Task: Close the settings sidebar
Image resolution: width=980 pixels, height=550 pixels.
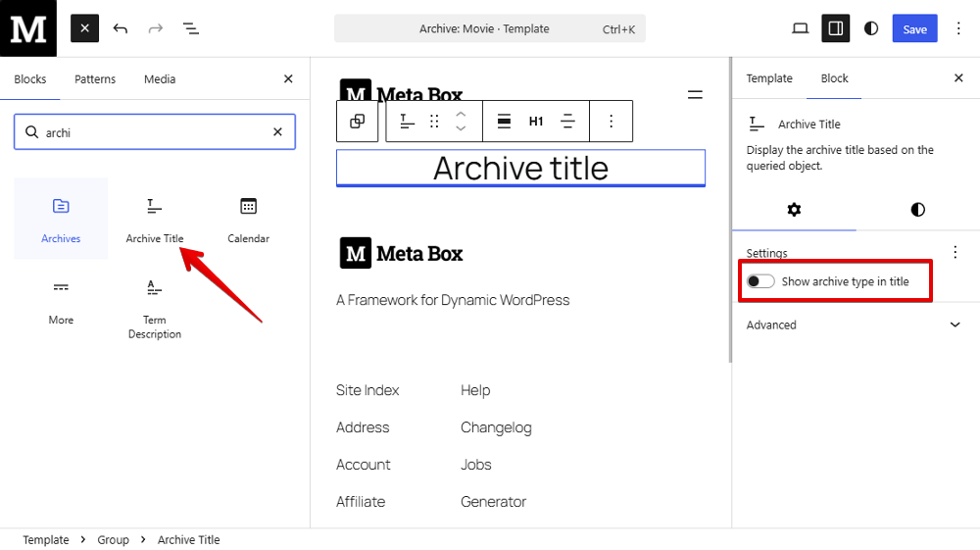Action: 958,78
